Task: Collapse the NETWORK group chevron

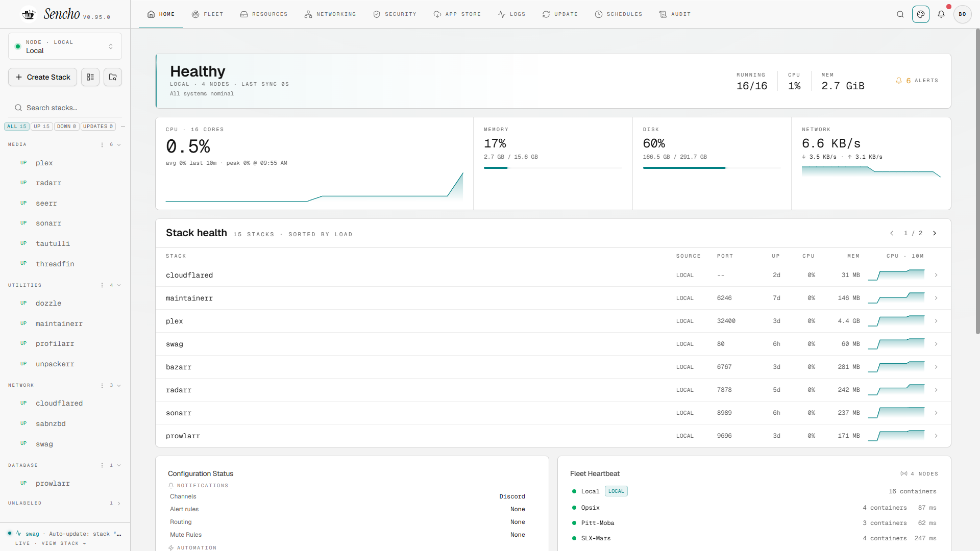Action: [x=119, y=385]
